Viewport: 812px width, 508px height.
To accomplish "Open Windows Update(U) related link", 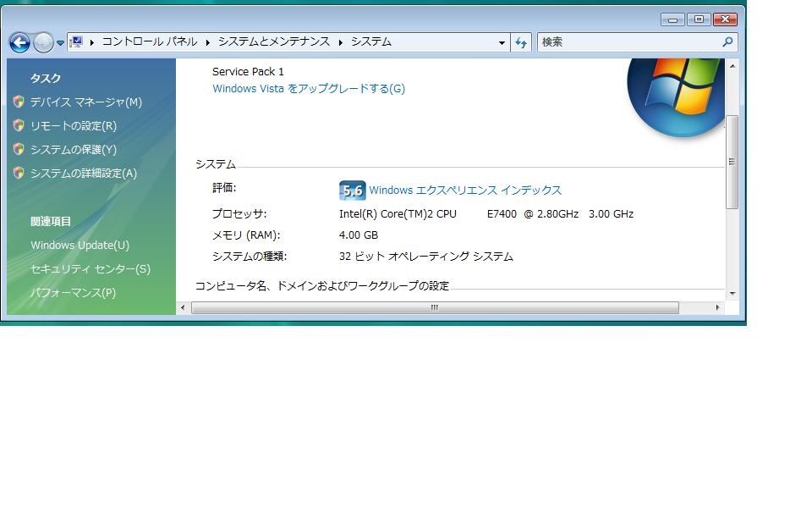I will click(x=80, y=246).
